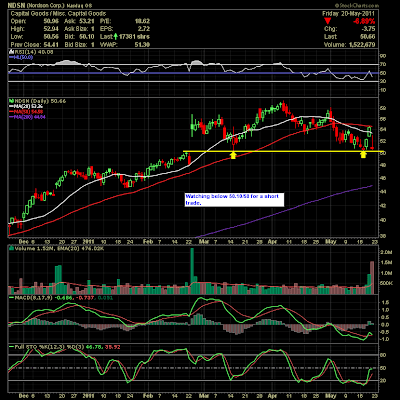Screen dimensions: 400x400
Task: Click the red down triangle change indicator
Action: (328, 21)
